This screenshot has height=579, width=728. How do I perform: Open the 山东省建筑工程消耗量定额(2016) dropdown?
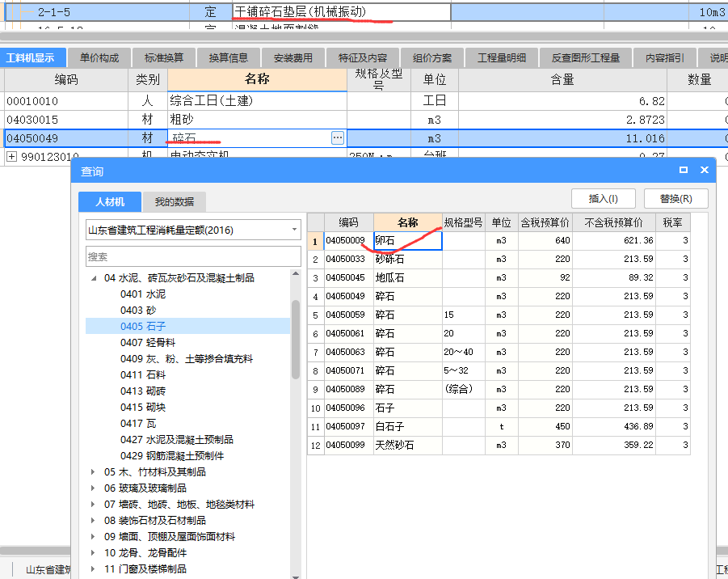(294, 230)
